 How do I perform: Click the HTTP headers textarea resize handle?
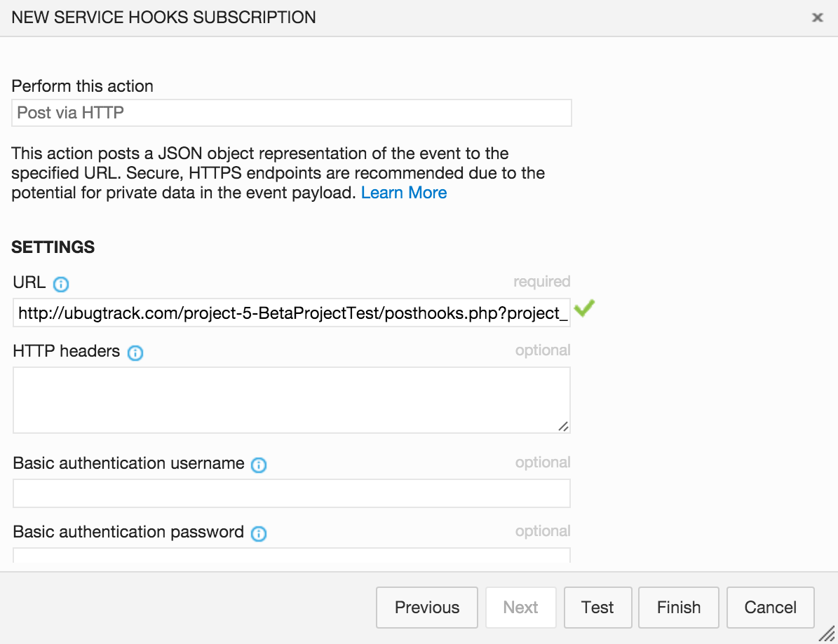(x=564, y=426)
